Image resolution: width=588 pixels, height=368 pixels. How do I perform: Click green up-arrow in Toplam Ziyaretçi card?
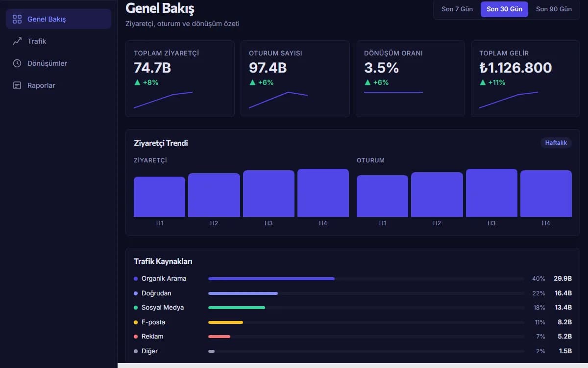pos(137,82)
